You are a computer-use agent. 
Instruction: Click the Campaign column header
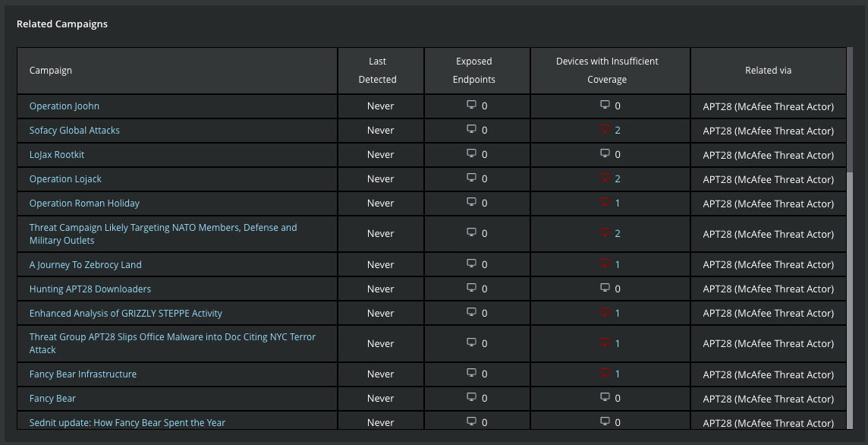click(x=177, y=71)
